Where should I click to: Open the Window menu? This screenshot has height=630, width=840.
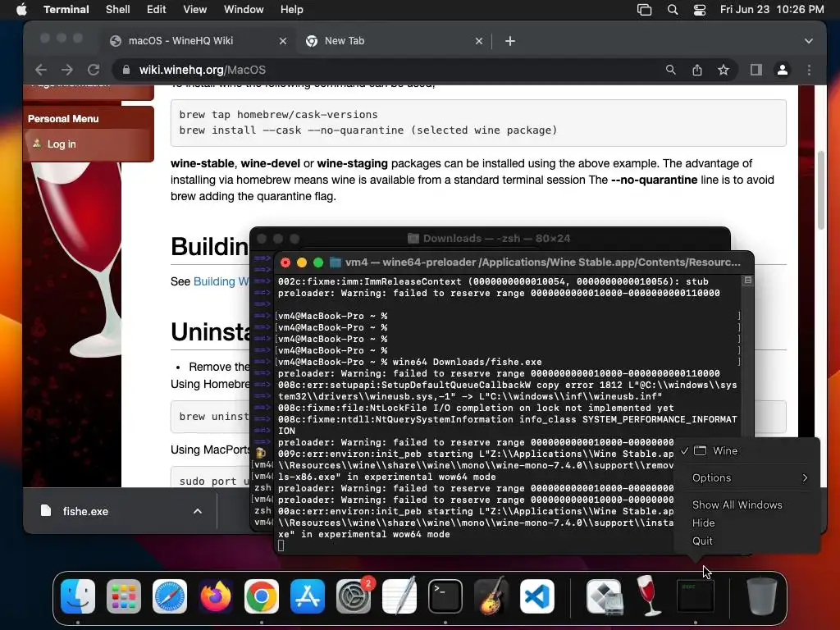(x=244, y=10)
